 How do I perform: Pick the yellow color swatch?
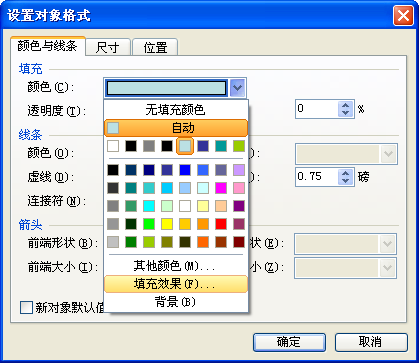[x=167, y=224]
